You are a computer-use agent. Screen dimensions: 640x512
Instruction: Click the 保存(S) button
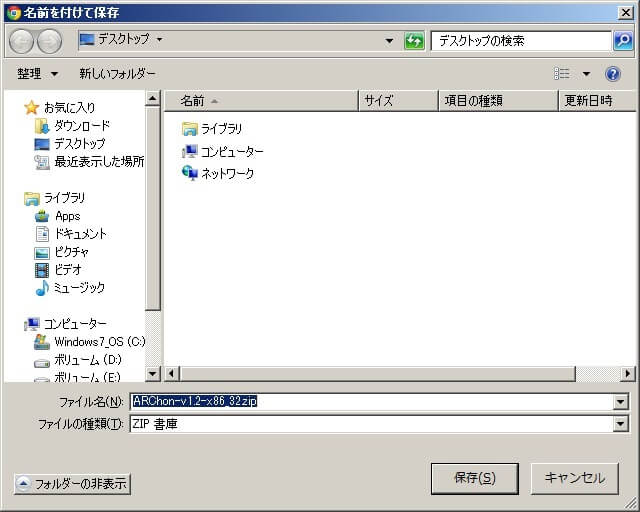pos(475,478)
